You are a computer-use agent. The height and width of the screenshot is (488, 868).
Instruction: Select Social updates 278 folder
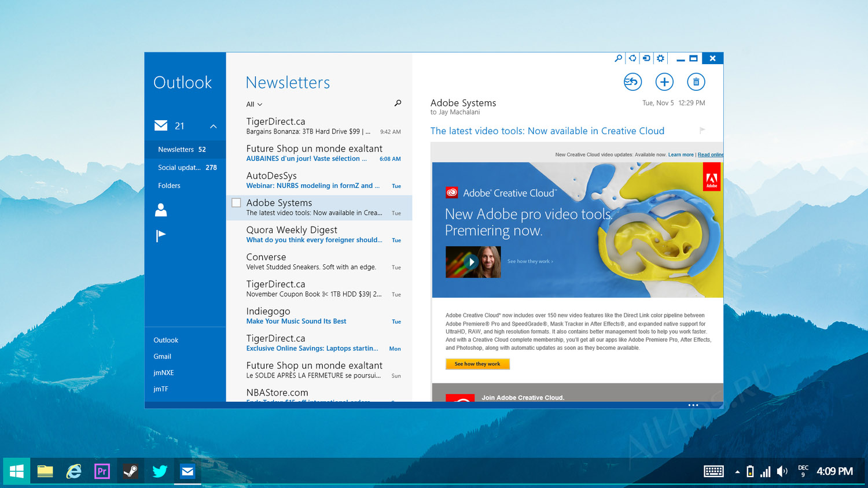click(185, 167)
